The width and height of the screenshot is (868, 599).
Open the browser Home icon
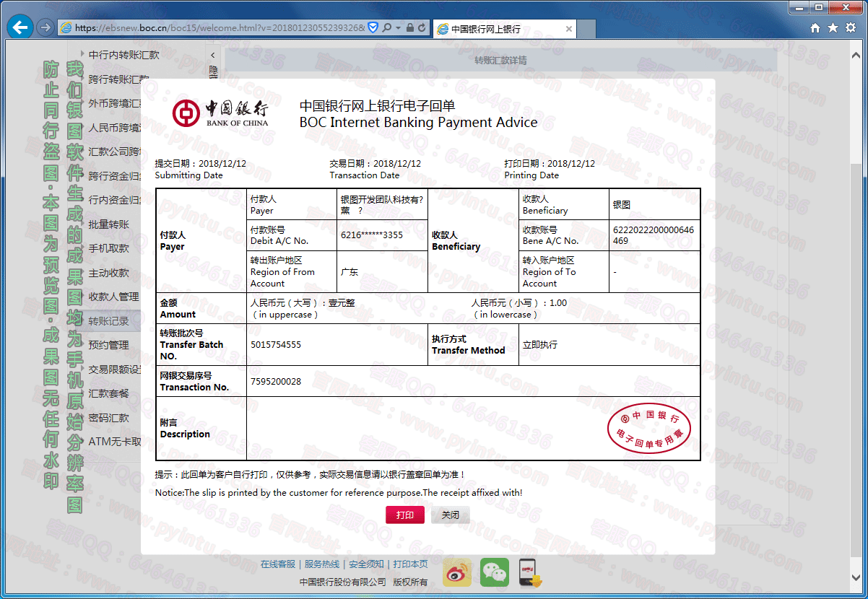815,28
